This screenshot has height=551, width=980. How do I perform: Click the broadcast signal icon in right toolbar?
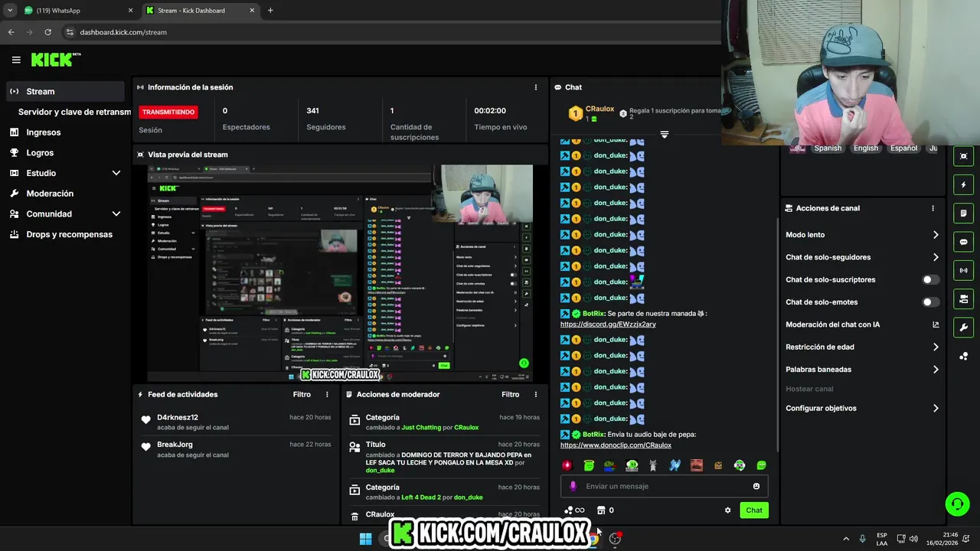coord(963,270)
